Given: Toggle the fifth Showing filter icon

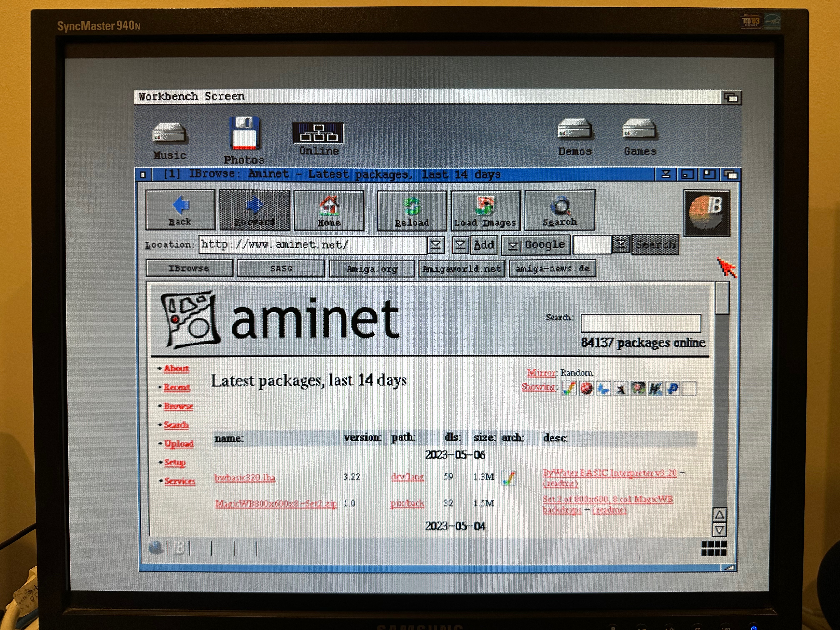Looking at the screenshot, I should pyautogui.click(x=638, y=389).
